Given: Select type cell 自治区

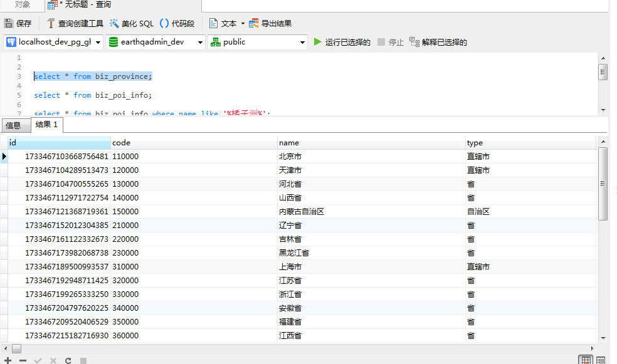Looking at the screenshot, I should coord(531,212).
